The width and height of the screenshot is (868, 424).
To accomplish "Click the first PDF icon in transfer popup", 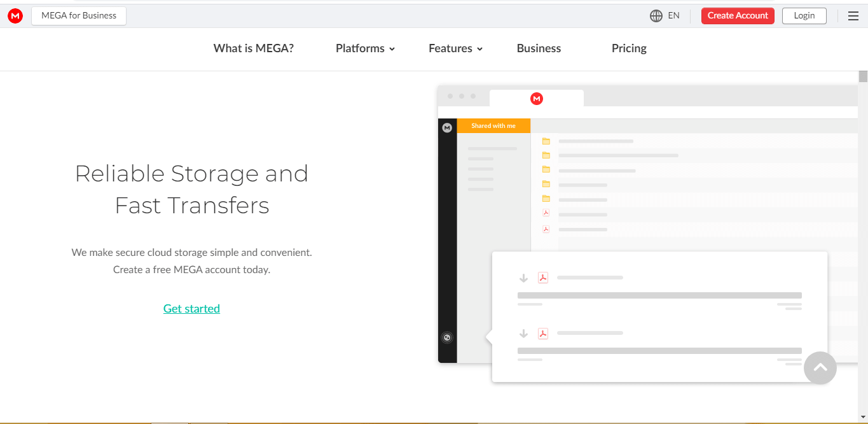I will point(543,278).
